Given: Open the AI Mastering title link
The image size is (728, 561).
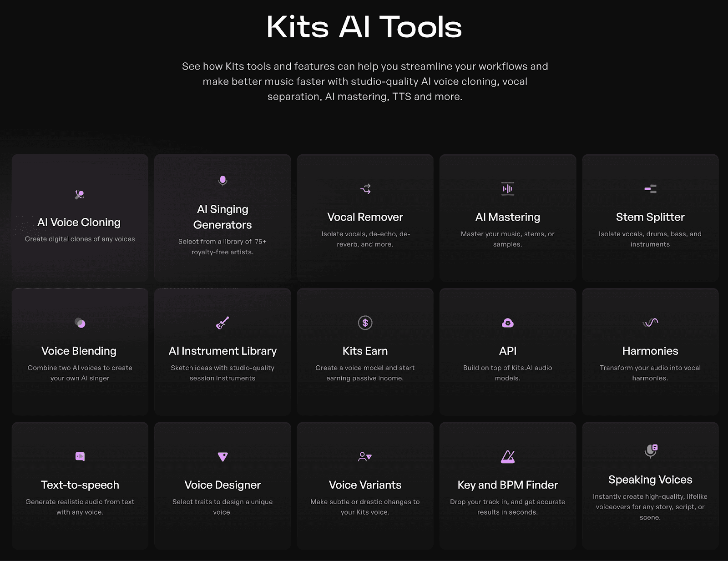Looking at the screenshot, I should [508, 217].
